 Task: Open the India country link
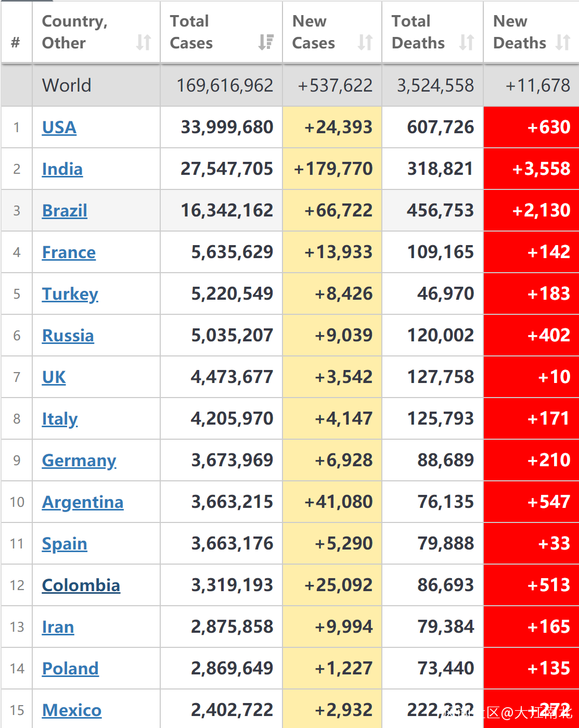point(62,169)
